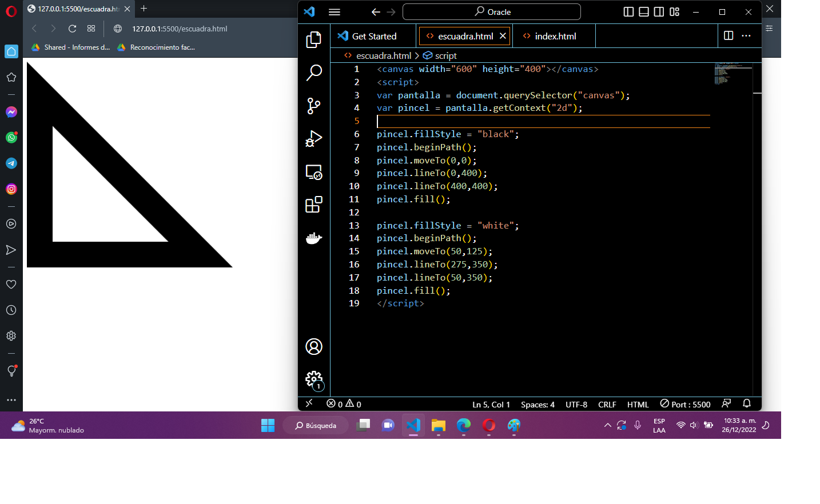
Task: Click the Búsqueda taskbar search box
Action: tap(316, 425)
